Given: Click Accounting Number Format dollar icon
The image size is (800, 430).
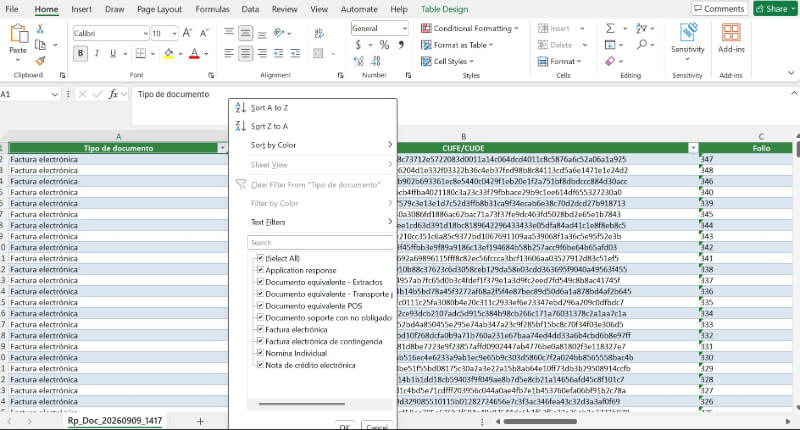Looking at the screenshot, I should [x=358, y=45].
